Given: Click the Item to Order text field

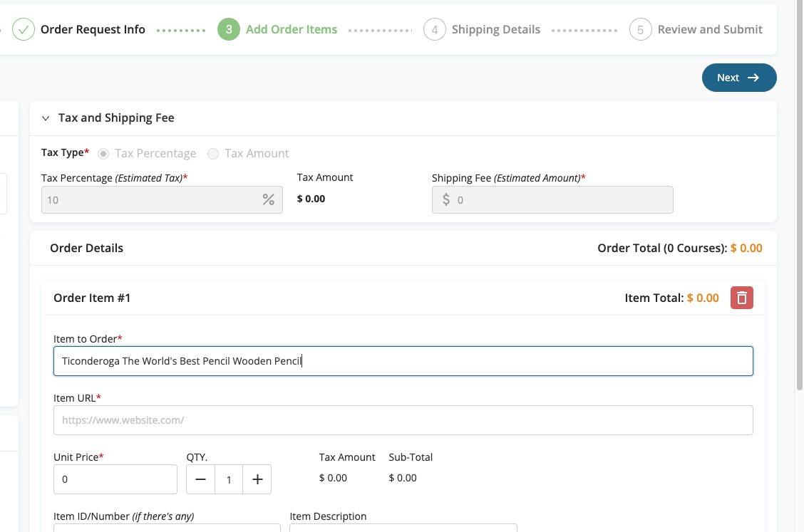Looking at the screenshot, I should pyautogui.click(x=403, y=361).
